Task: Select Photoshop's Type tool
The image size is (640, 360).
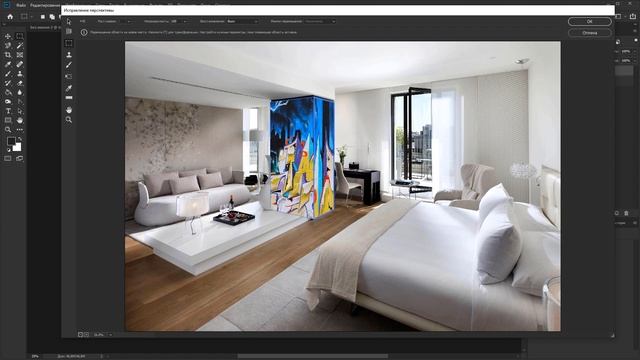Action: [x=8, y=111]
